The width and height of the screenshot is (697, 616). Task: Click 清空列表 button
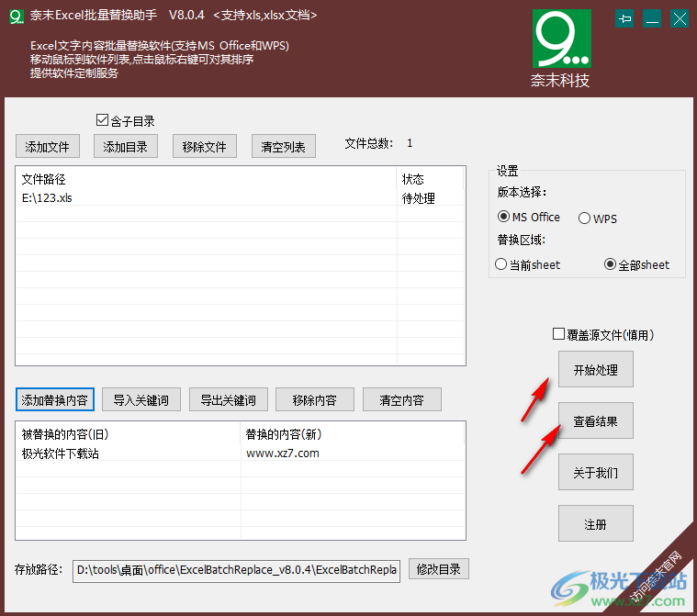(284, 146)
